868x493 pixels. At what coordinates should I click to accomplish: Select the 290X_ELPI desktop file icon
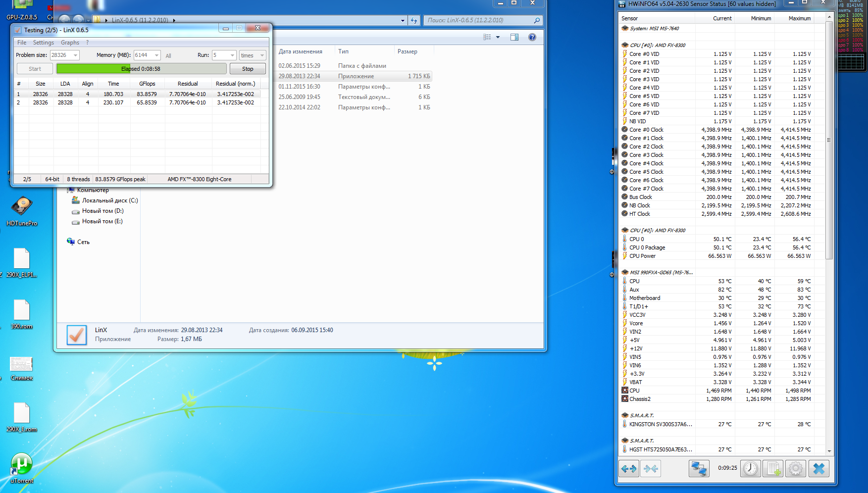pyautogui.click(x=22, y=262)
